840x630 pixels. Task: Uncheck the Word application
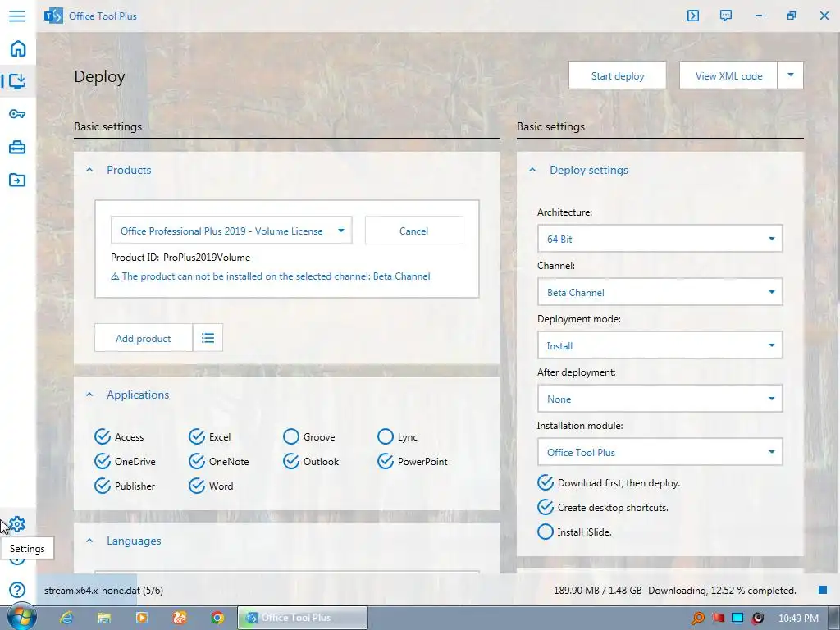pos(197,486)
